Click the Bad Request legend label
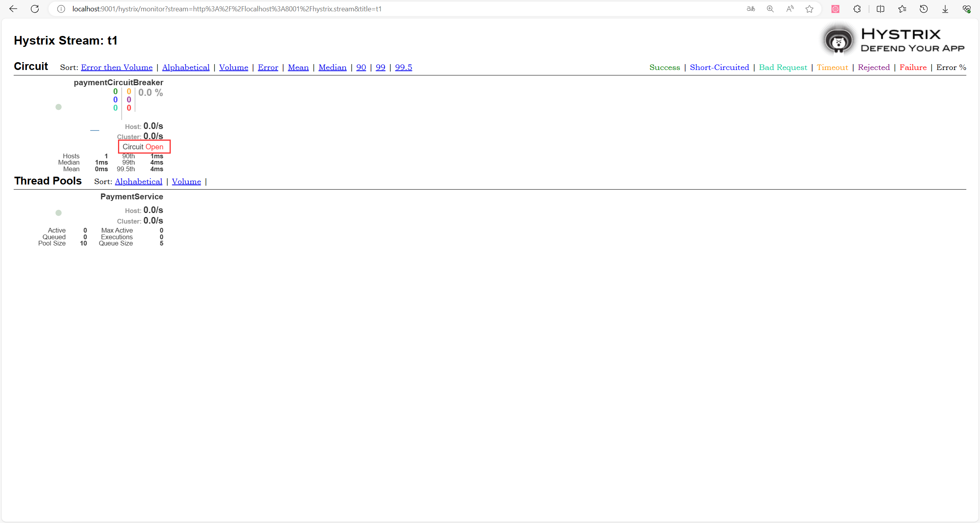The image size is (980, 523). click(783, 67)
